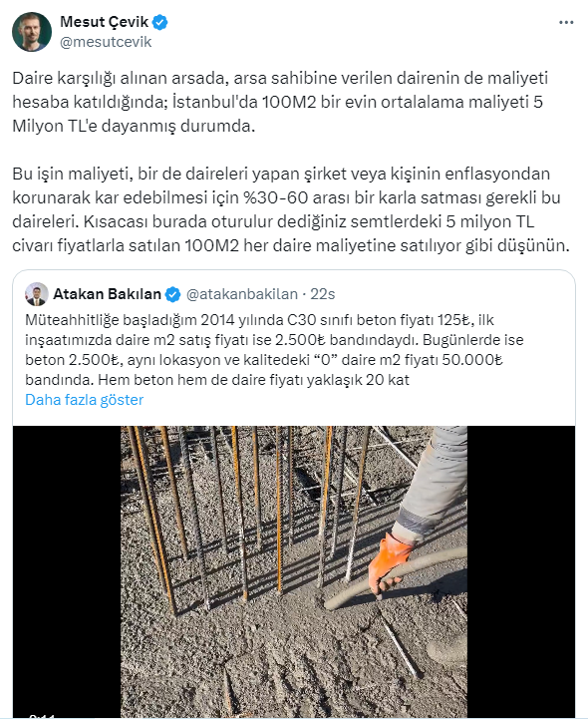Click Atakan Bakılan's verified badge
Viewport: 588px width, 719px height.
(x=172, y=294)
